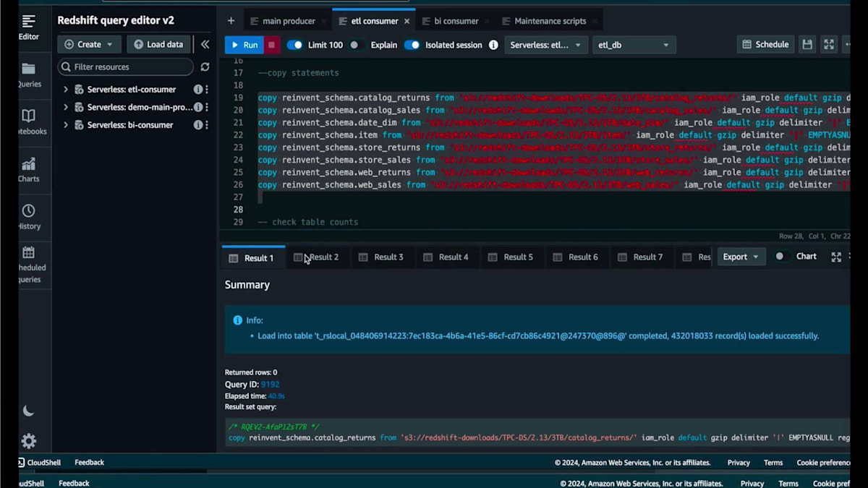Show info for Serverless: etl-consumer
The height and width of the screenshot is (488, 868).
click(x=197, y=90)
